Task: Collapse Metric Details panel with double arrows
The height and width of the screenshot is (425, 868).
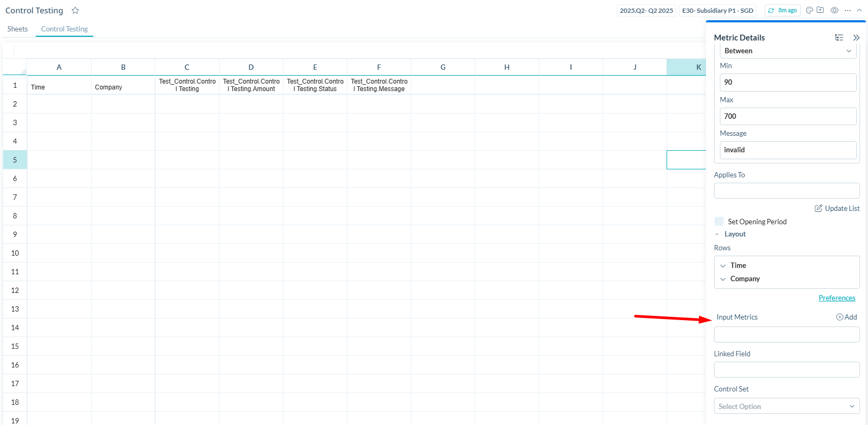Action: click(x=856, y=37)
